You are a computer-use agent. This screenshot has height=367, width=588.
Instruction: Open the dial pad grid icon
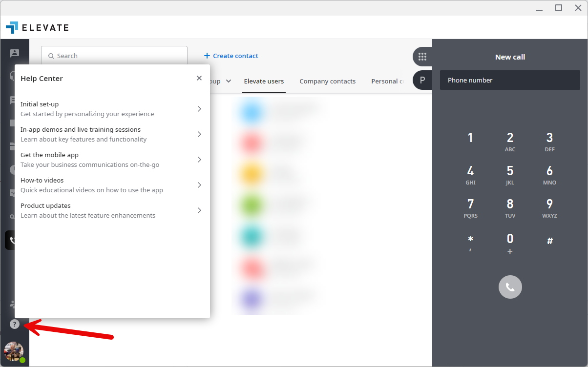coord(422,57)
